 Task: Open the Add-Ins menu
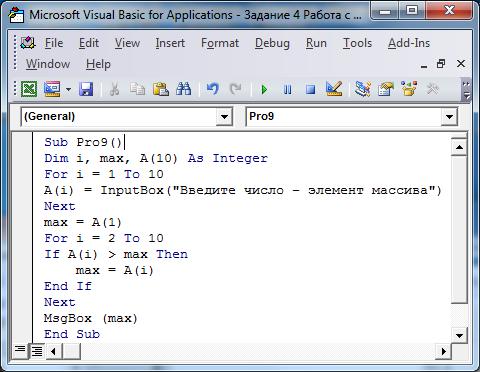coord(409,43)
